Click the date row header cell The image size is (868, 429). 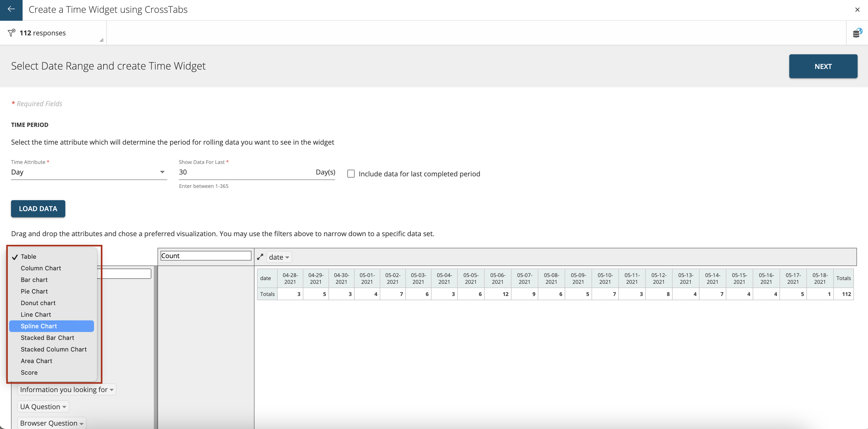pyautogui.click(x=267, y=278)
